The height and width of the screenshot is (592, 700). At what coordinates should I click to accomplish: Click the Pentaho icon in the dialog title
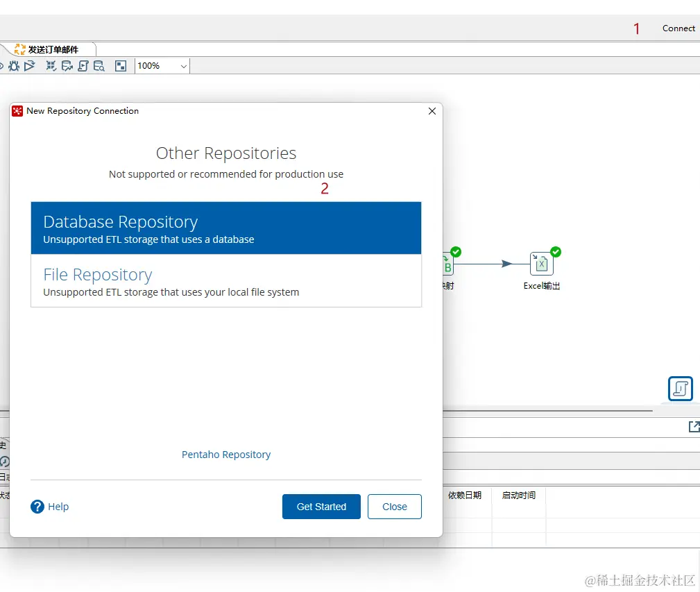(x=17, y=111)
